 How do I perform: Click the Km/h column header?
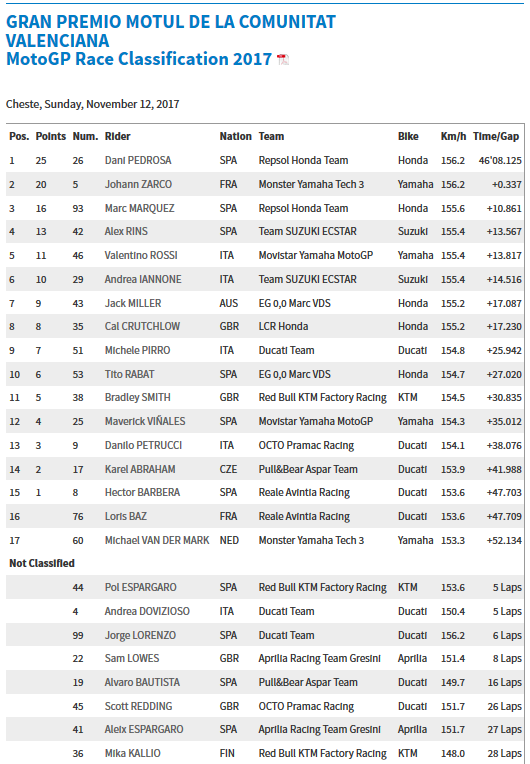454,136
